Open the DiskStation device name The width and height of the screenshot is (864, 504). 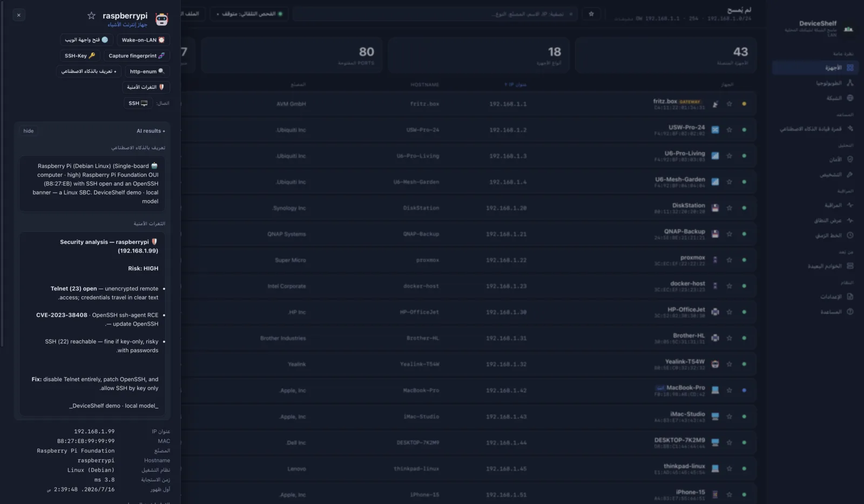688,206
